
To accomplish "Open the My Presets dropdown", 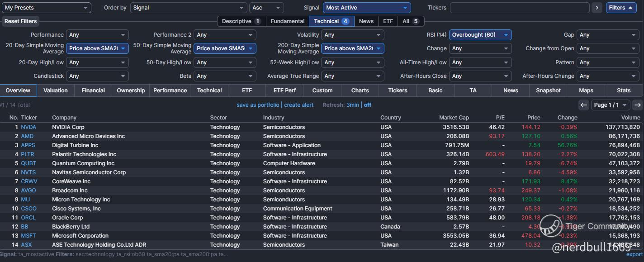I will pos(47,8).
